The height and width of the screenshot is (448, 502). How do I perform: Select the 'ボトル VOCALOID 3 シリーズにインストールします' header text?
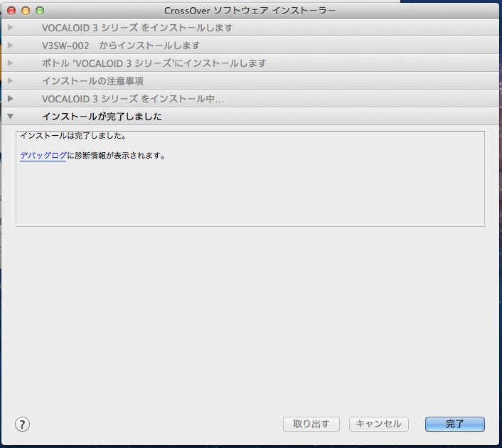154,63
